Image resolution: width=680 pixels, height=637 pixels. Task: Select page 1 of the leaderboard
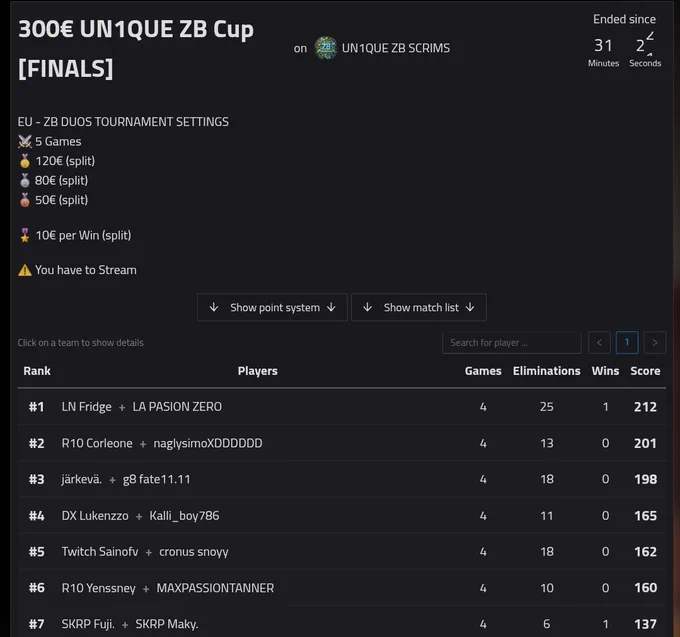click(x=627, y=343)
